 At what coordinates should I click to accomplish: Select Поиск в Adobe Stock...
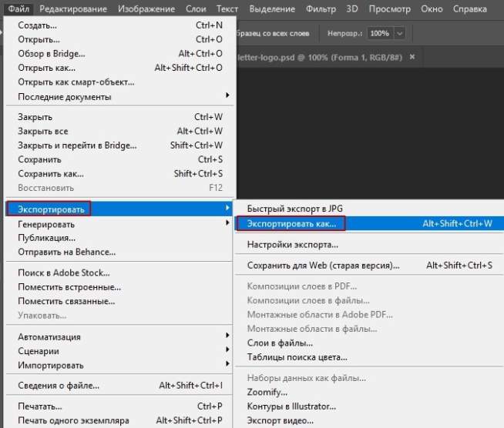119,273
